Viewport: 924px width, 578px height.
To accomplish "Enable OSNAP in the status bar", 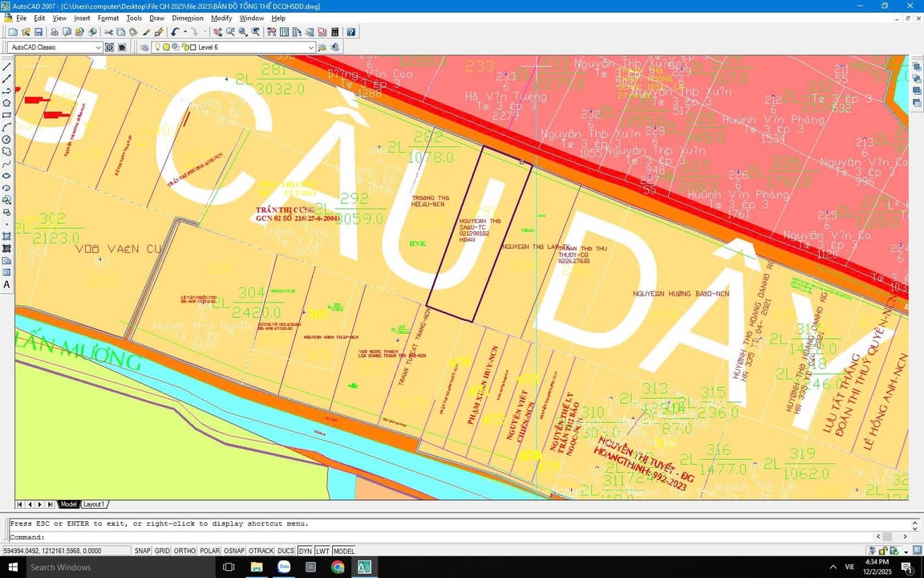I will click(x=234, y=551).
